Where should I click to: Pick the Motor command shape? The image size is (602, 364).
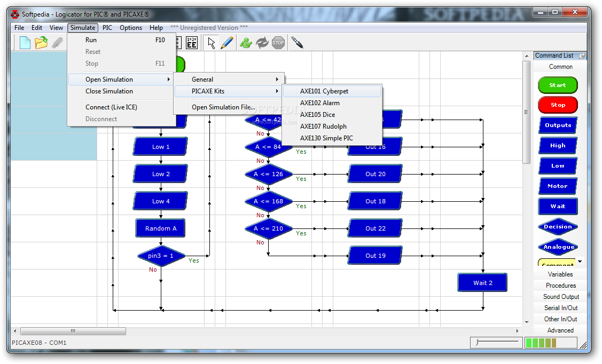pos(558,186)
